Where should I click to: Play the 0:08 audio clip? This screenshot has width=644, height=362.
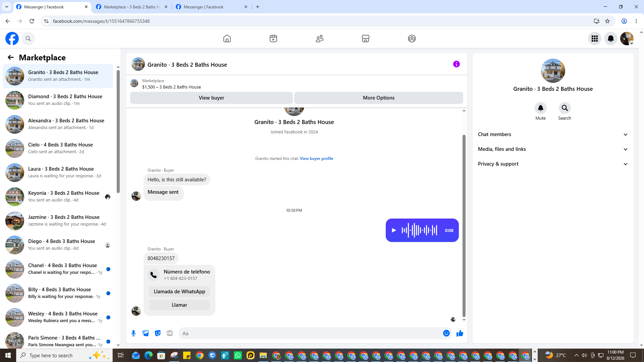coord(394,230)
